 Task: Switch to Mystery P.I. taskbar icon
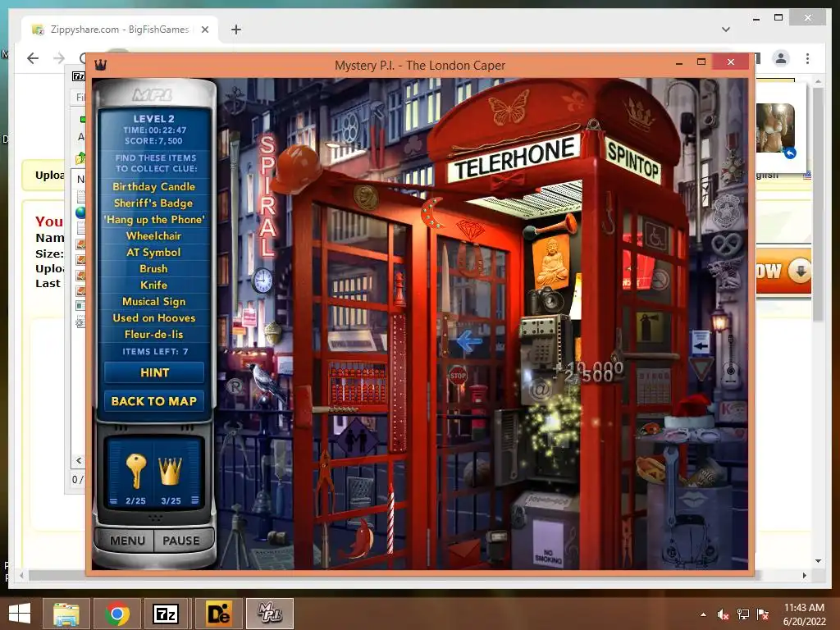(269, 614)
